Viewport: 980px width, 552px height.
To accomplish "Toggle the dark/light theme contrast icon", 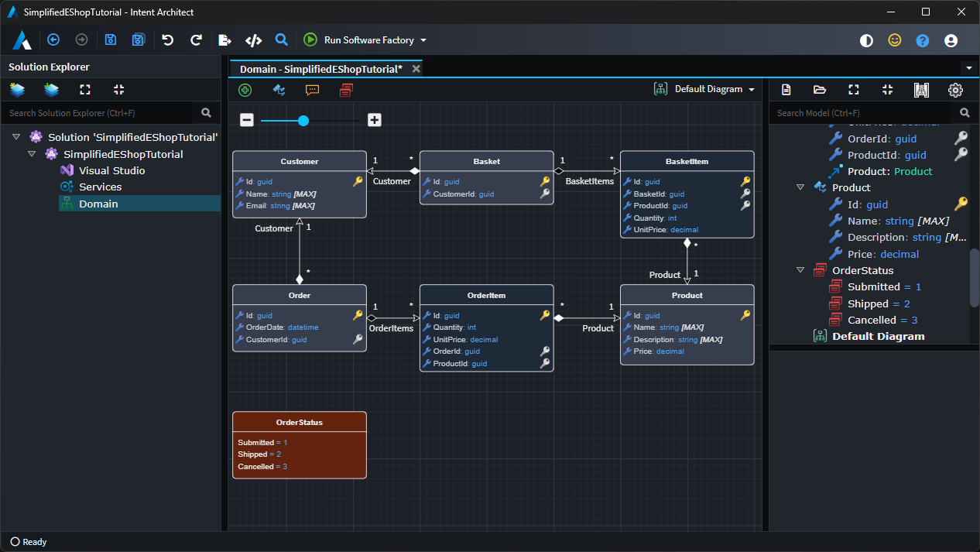I will tap(866, 40).
